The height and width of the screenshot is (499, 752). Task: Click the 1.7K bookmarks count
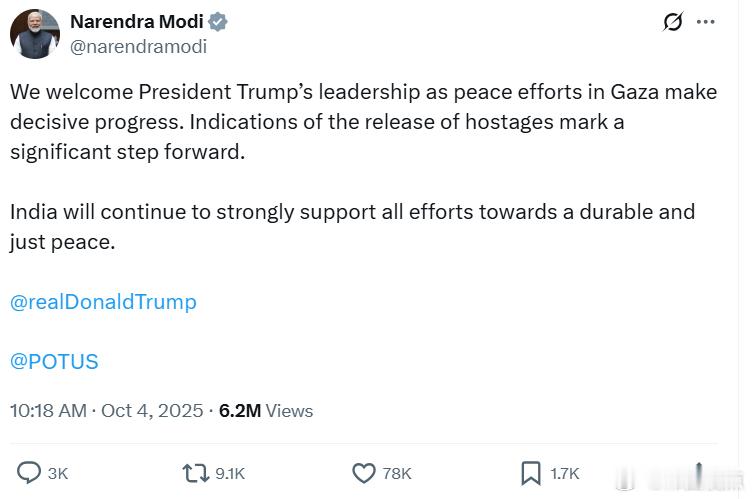pos(565,473)
